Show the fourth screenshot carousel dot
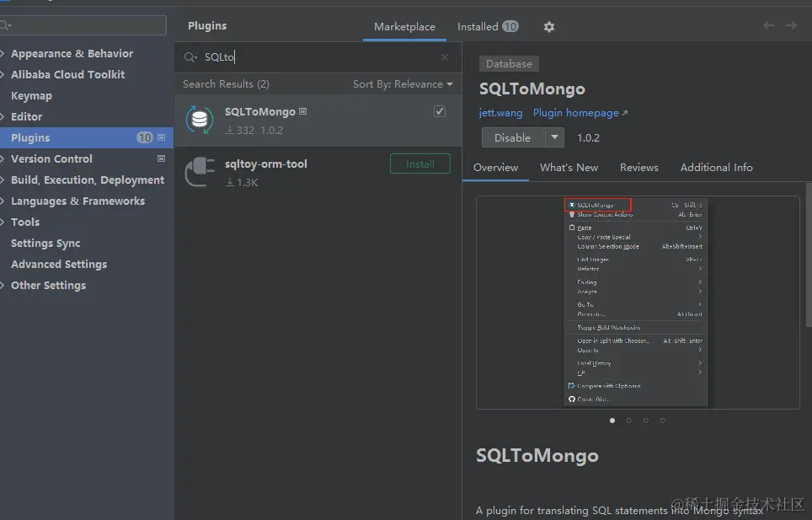 (x=662, y=421)
